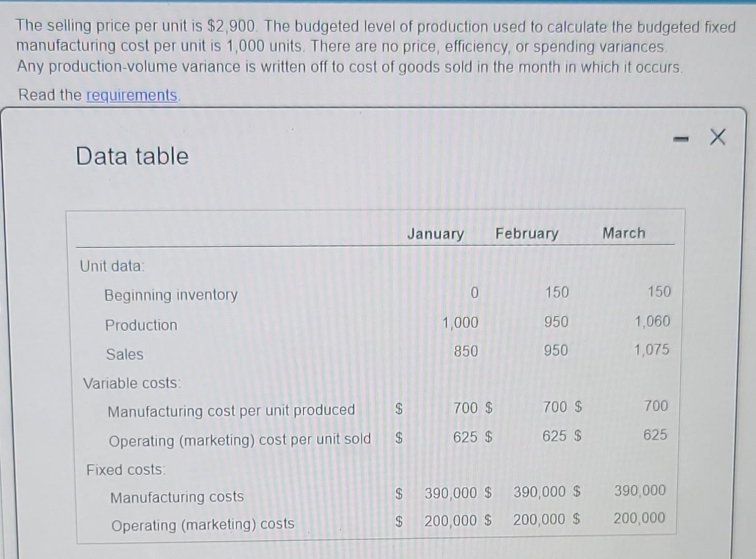Select the February column header
The image size is (756, 559).
(x=526, y=233)
